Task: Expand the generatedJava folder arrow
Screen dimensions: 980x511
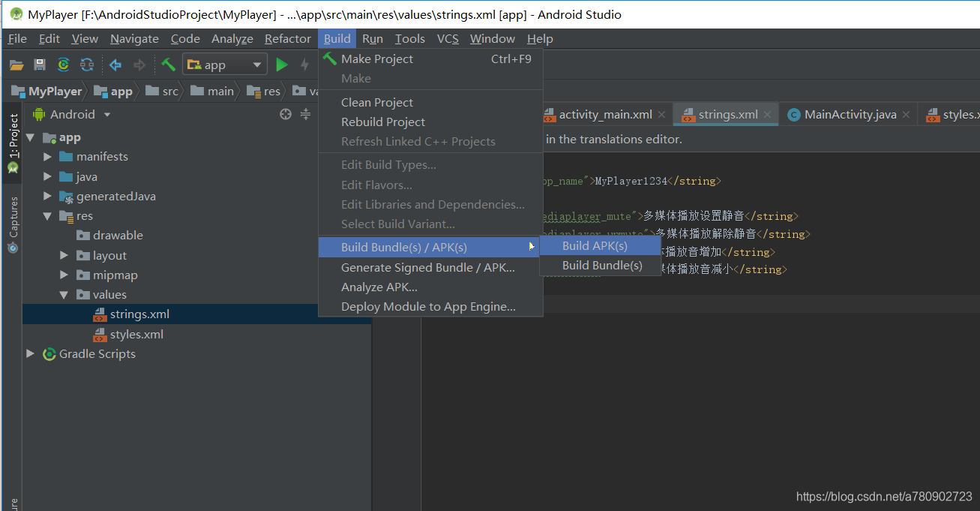Action: [47, 196]
